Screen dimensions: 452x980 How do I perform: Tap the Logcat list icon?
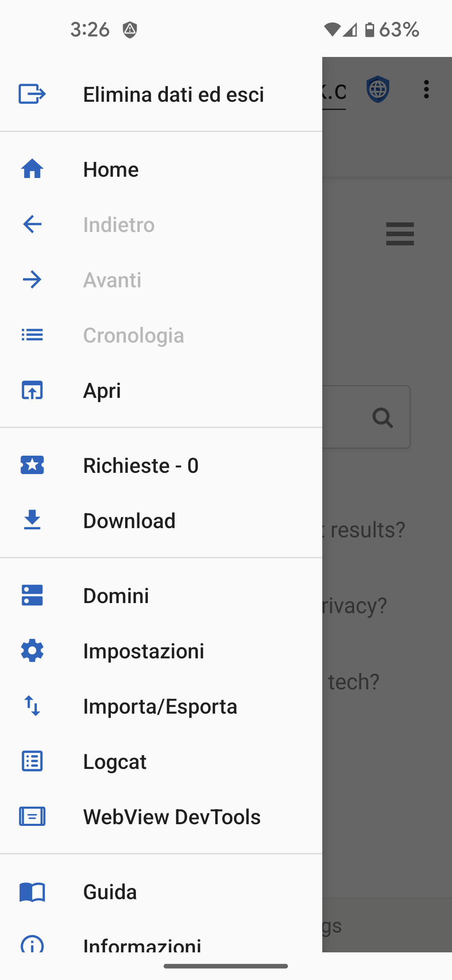pyautogui.click(x=32, y=761)
